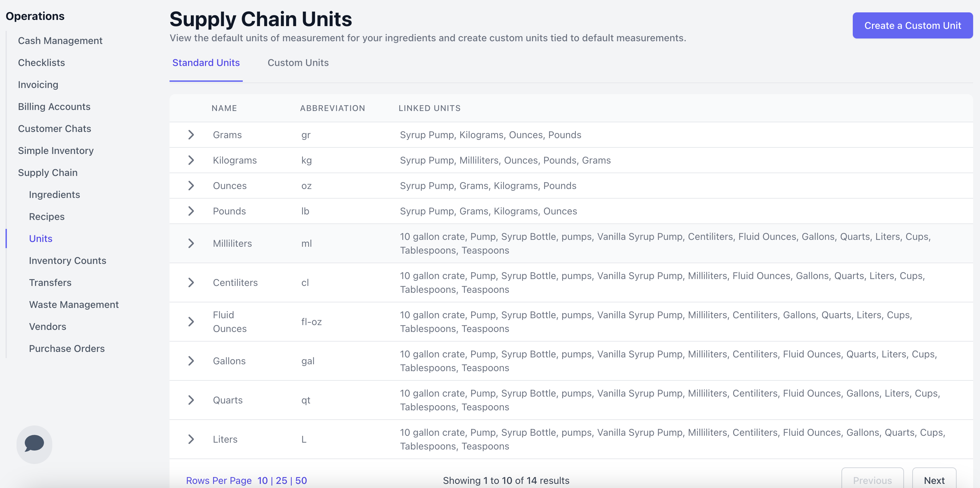The width and height of the screenshot is (980, 488).
Task: Click 'Showing 1 to 10 of 14 results' text
Action: point(506,480)
